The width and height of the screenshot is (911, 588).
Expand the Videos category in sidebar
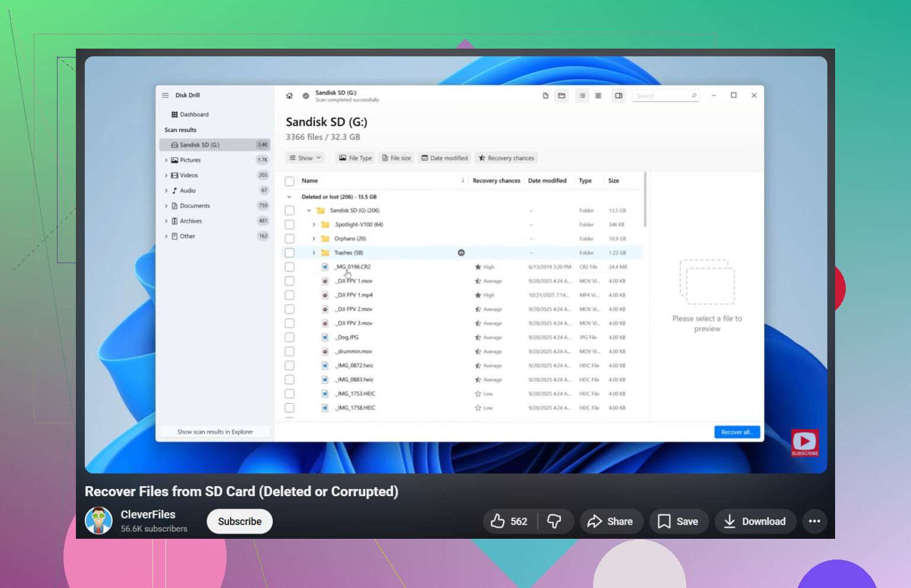click(166, 175)
